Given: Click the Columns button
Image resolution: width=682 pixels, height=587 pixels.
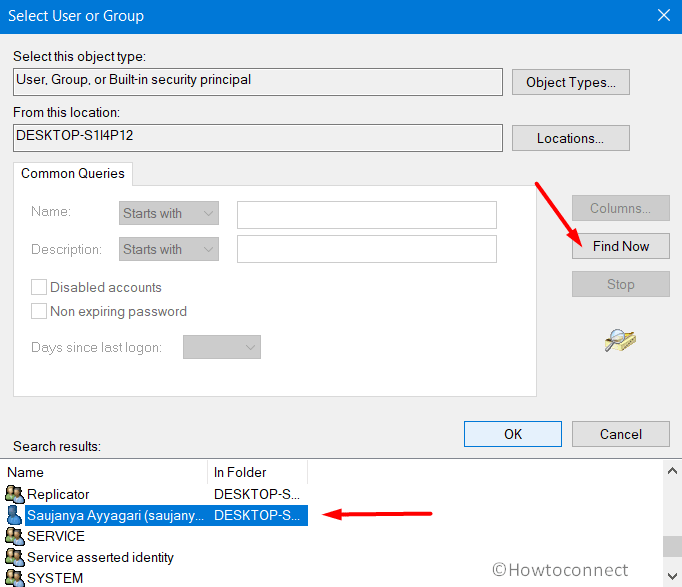Looking at the screenshot, I should tap(621, 208).
